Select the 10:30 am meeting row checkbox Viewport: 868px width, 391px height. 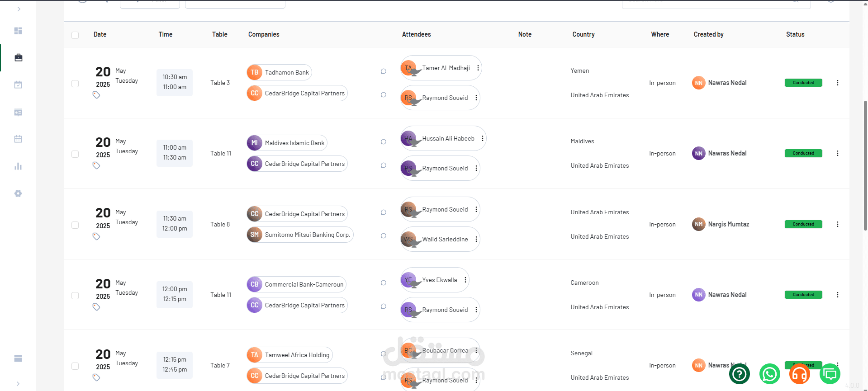click(x=75, y=84)
